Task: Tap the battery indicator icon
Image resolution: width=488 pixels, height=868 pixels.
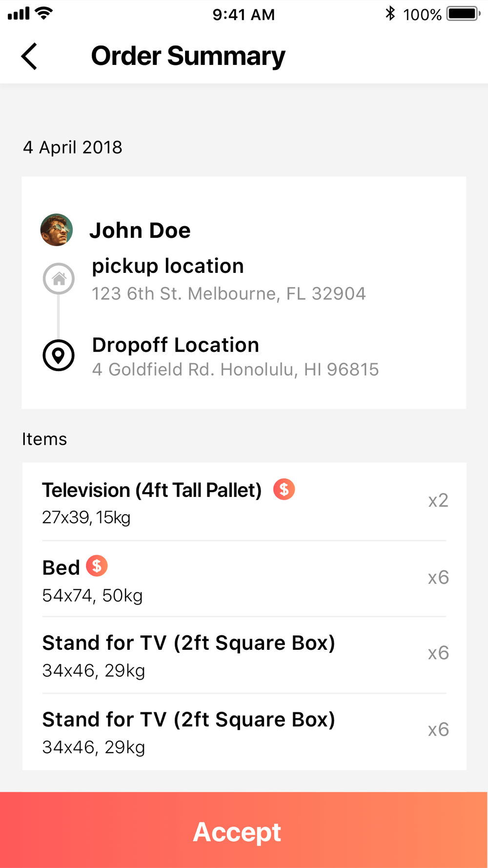Action: [x=463, y=14]
